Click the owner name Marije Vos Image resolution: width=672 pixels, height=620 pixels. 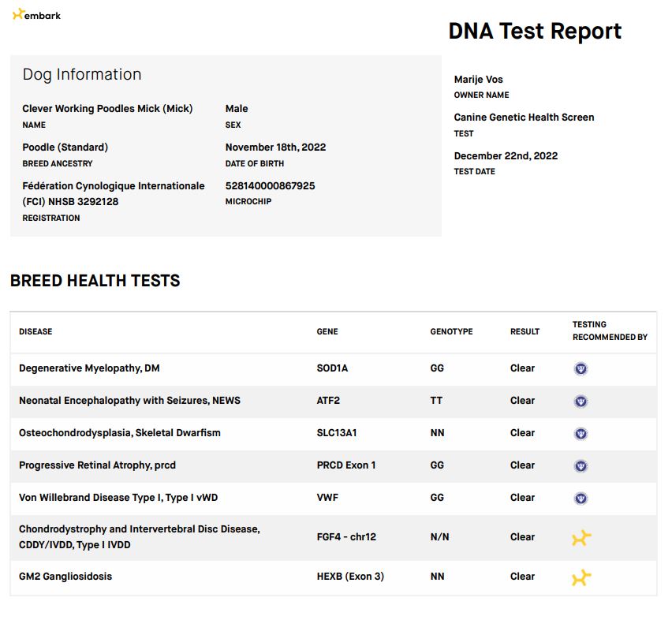point(478,80)
